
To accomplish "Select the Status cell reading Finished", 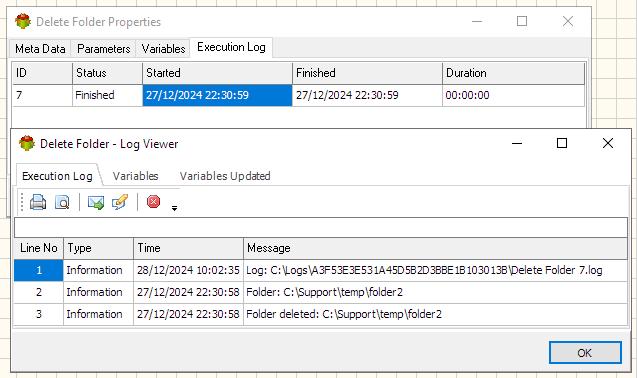I will tap(107, 95).
